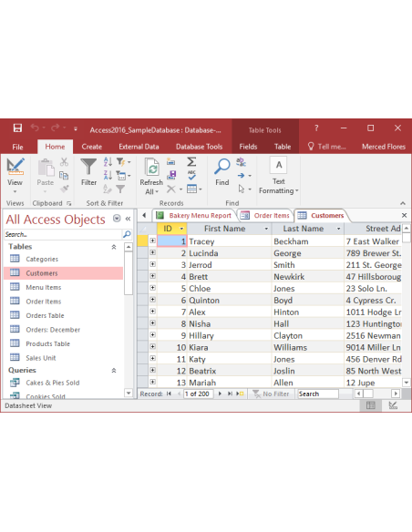Expand subdatasheet for Chloe Jones row
This screenshot has height=532, width=412.
click(x=153, y=288)
